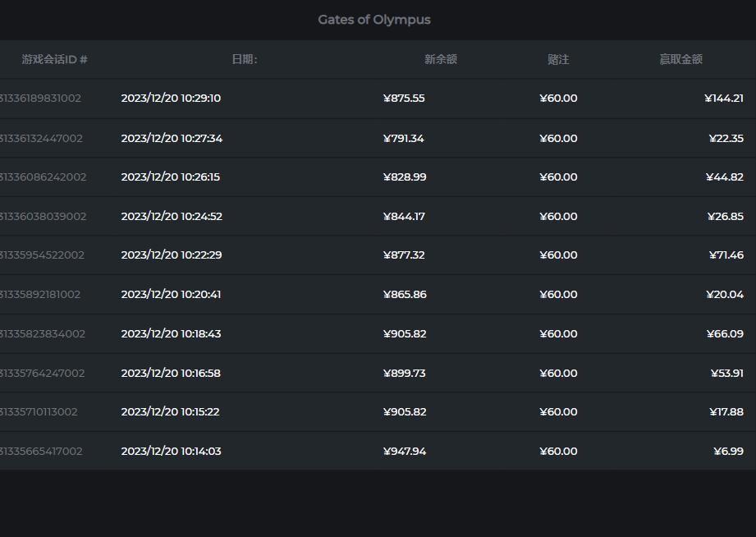Click the balance ¥828.99

405,177
